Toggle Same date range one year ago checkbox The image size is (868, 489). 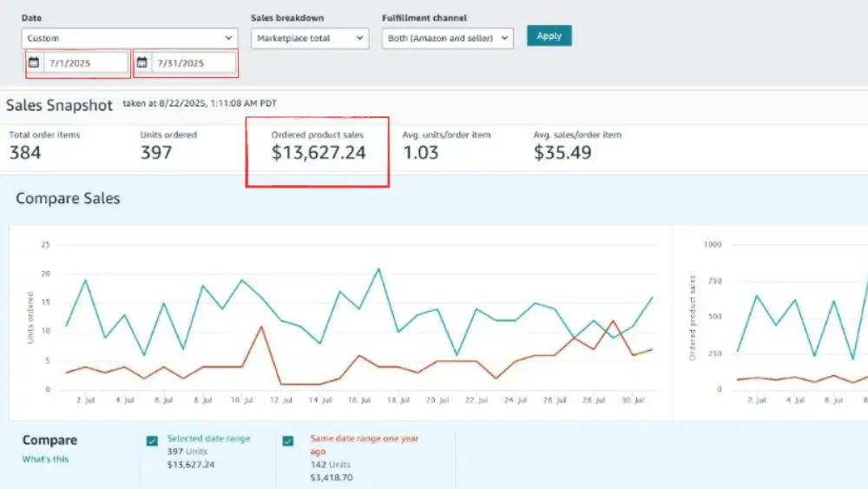coord(290,441)
